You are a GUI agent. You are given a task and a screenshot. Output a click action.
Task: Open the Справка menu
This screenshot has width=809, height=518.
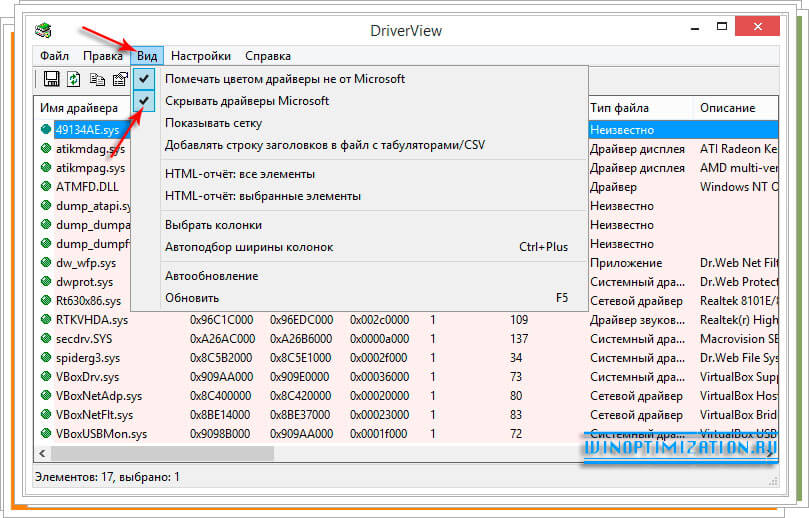[268, 56]
